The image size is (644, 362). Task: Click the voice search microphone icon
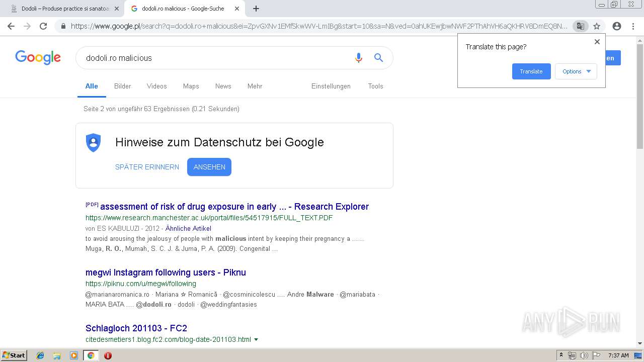click(x=358, y=58)
